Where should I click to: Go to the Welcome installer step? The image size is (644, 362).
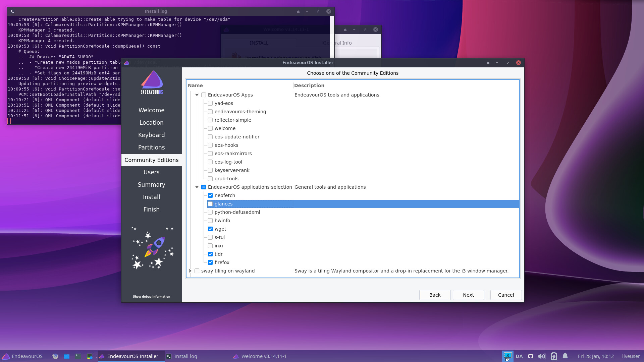(x=152, y=110)
